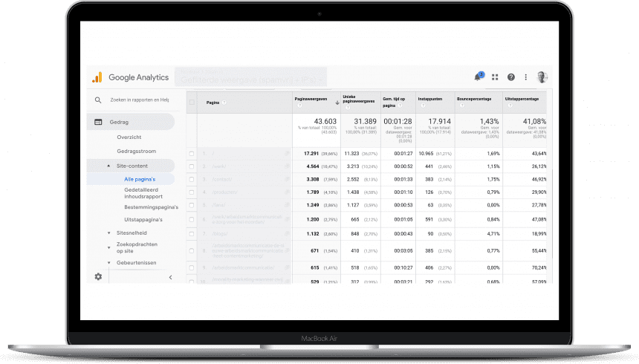Tick the checkbox for the /contact/ row
The image size is (639, 364).
192,179
